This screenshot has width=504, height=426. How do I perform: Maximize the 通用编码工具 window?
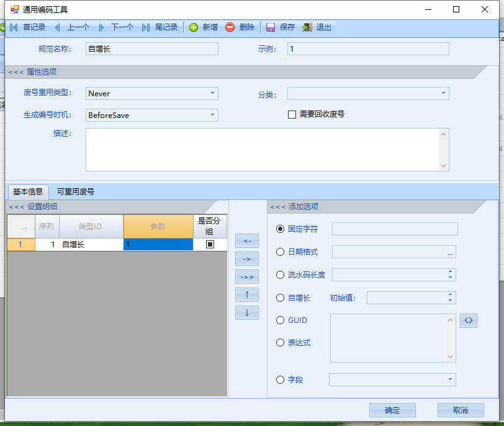tap(456, 10)
